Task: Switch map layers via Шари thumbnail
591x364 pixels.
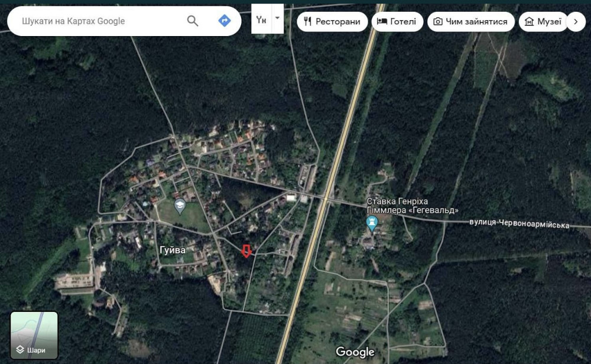Action: click(34, 336)
